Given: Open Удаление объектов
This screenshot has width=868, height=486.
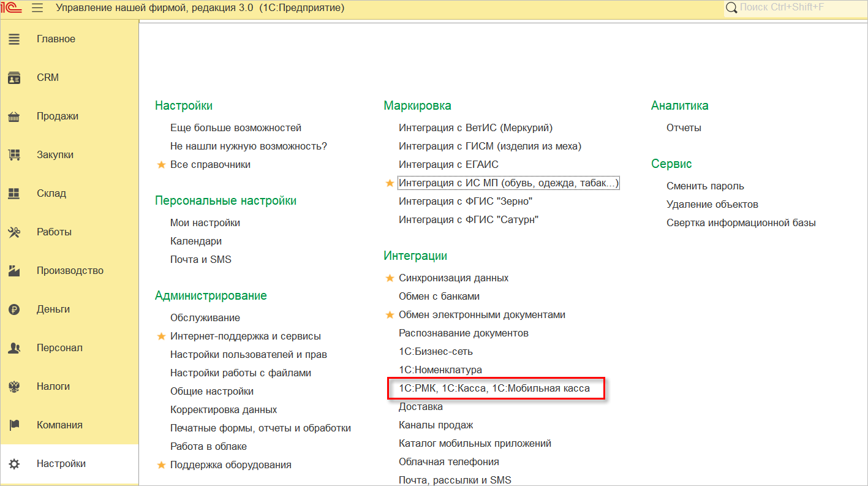Looking at the screenshot, I should tap(712, 205).
